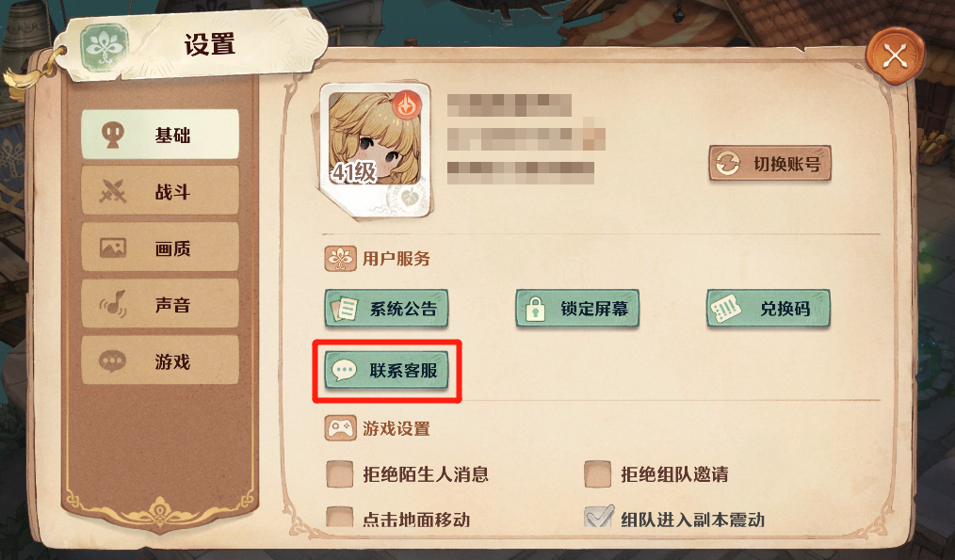The image size is (955, 560).
Task: Click the picture icon for 画质
Action: 113,248
